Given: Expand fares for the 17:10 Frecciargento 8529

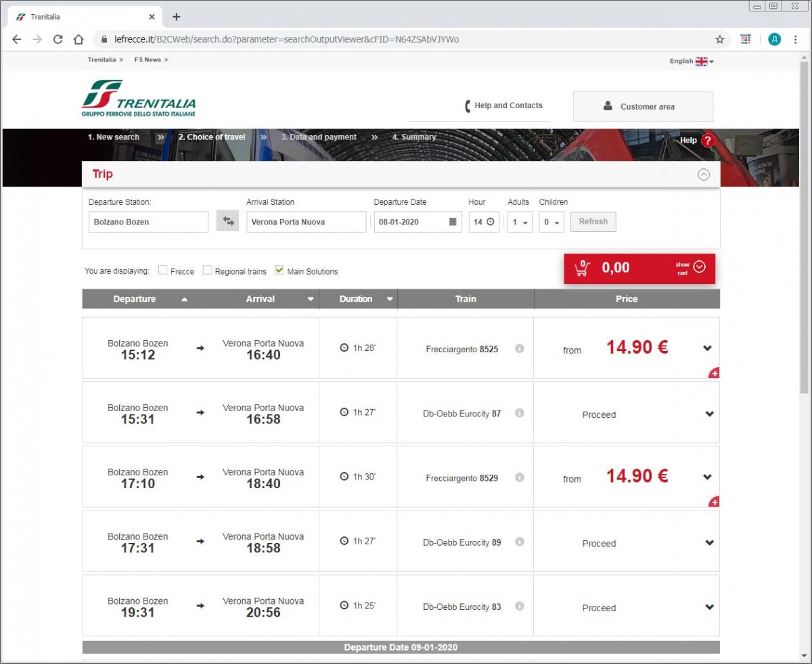Looking at the screenshot, I should coord(708,477).
